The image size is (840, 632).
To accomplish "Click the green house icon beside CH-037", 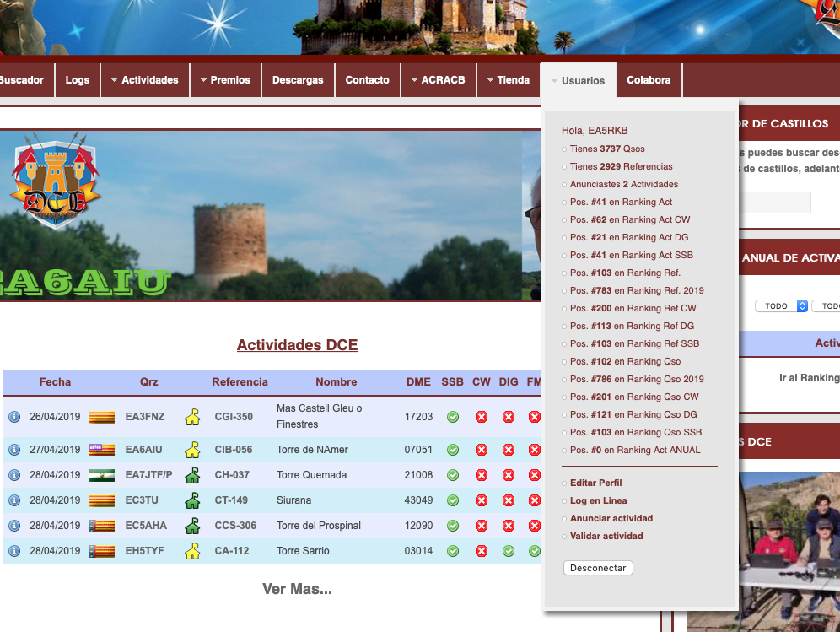I will tap(192, 475).
